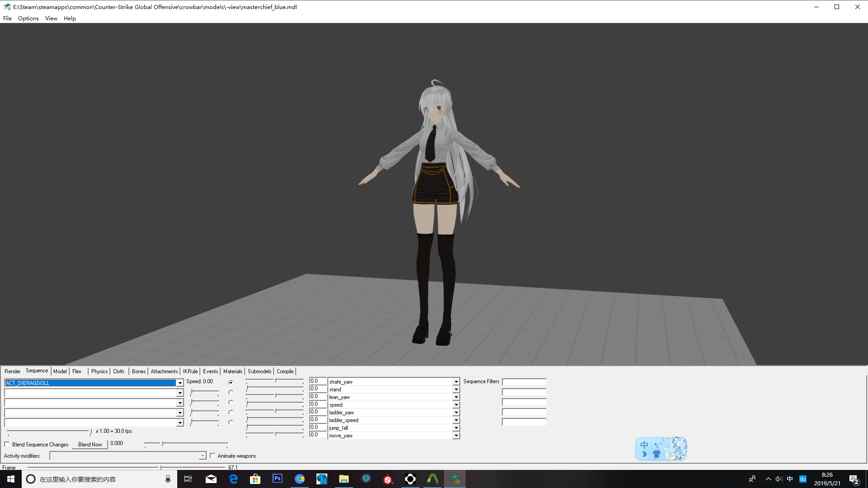Open the Flex tab
This screenshot has width=868, height=488.
(77, 371)
